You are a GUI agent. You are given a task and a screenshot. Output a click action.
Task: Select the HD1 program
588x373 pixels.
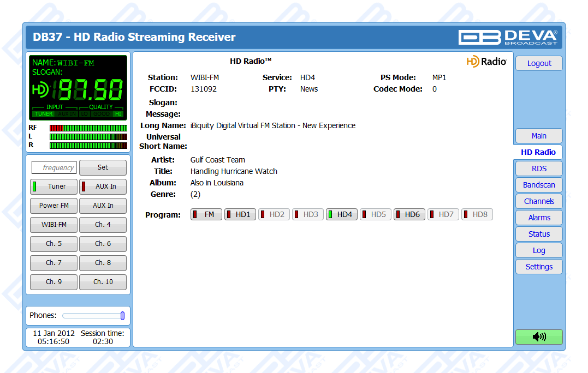(240, 215)
